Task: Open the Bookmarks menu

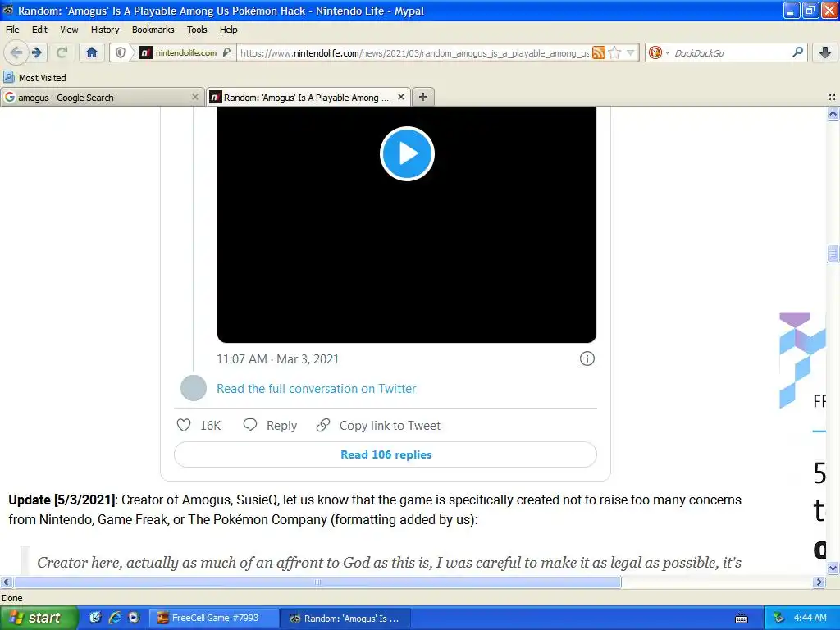Action: (x=153, y=30)
